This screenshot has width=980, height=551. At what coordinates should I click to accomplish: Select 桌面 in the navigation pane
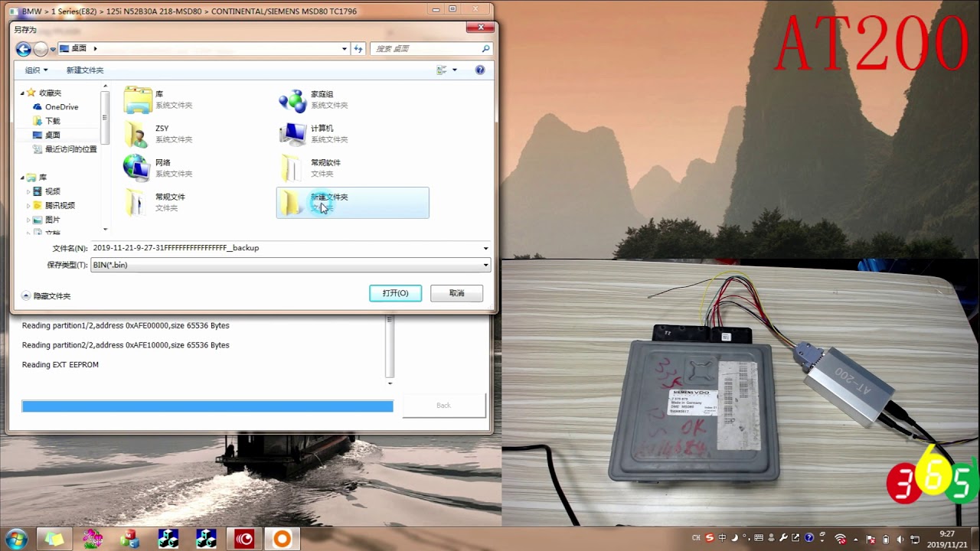[x=52, y=135]
